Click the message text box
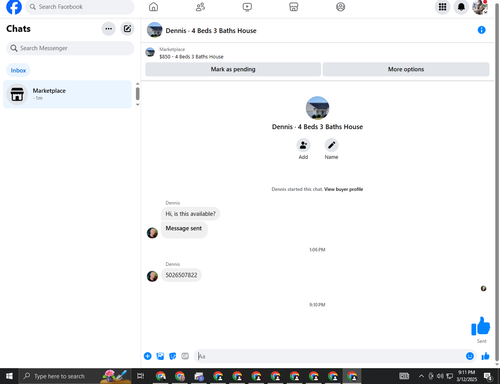The image size is (500, 384). pyautogui.click(x=330, y=356)
